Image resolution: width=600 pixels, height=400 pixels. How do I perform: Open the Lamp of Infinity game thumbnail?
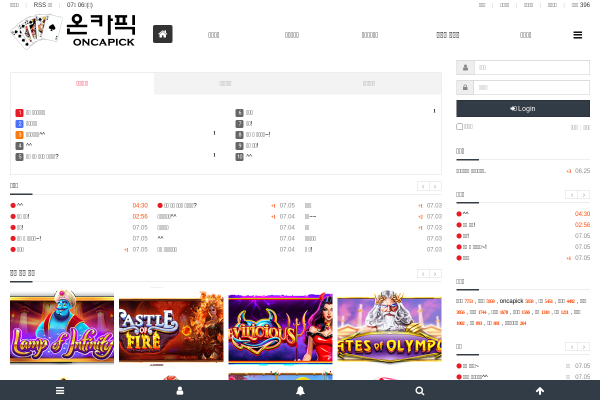pyautogui.click(x=62, y=327)
